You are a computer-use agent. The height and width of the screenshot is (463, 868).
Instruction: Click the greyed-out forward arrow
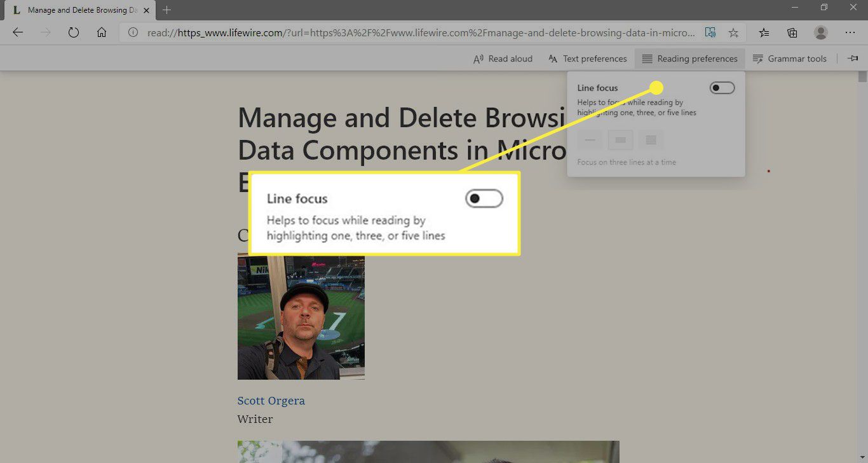(46, 32)
